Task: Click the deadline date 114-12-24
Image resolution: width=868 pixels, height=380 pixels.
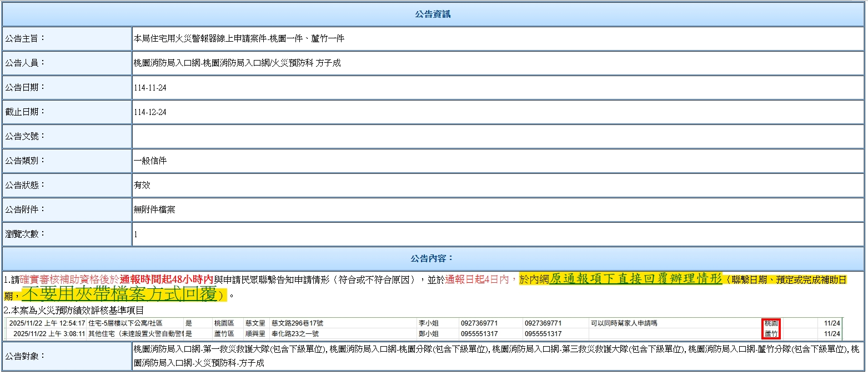Action: pos(150,112)
